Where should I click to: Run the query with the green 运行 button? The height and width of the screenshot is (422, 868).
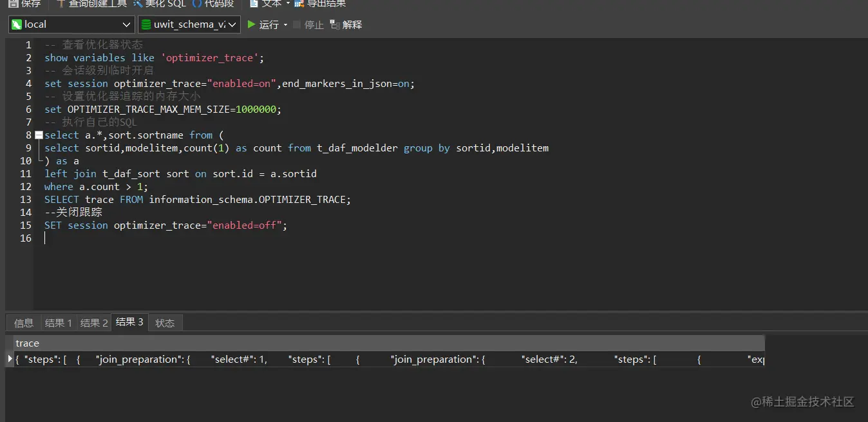click(263, 24)
